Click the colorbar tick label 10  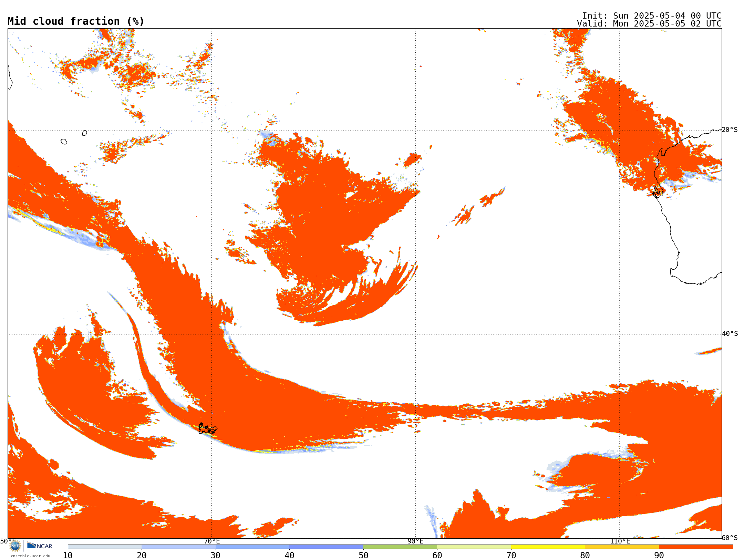(x=68, y=556)
